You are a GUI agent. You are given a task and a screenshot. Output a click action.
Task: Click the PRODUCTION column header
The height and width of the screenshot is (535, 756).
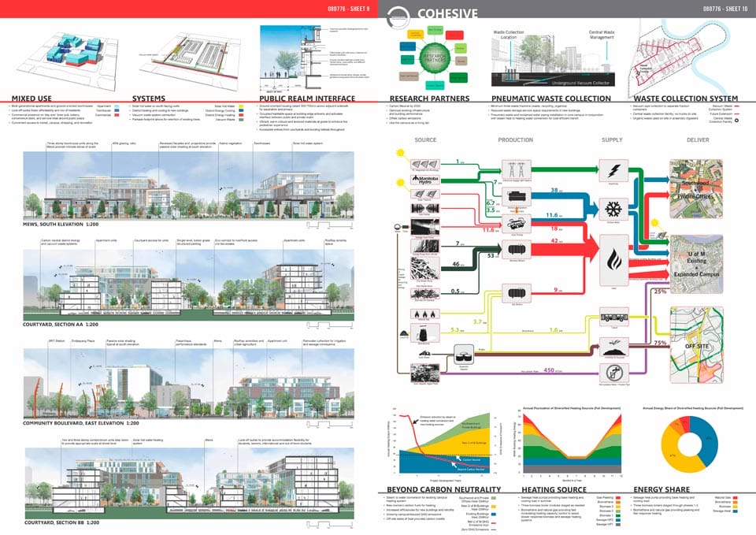(515, 140)
